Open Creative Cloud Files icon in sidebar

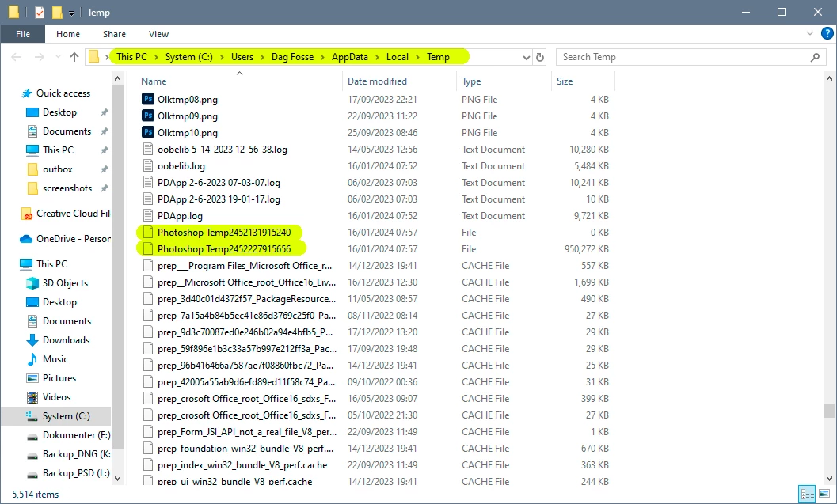[27, 214]
